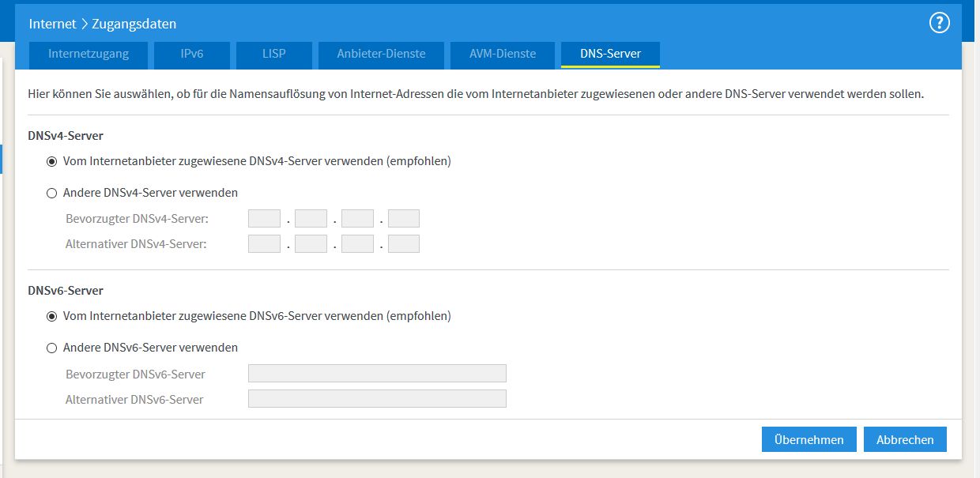Click the Alternativer DNSv6-Server field
Screen dimensions: 980x478
click(x=377, y=399)
